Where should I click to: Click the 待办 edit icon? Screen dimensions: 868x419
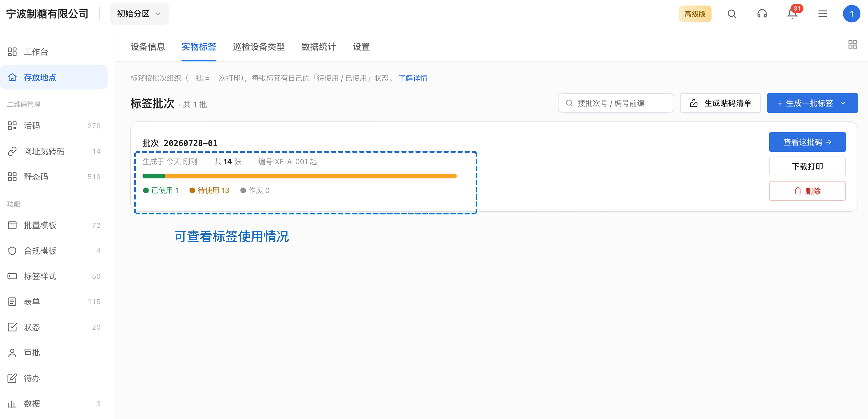[12, 378]
